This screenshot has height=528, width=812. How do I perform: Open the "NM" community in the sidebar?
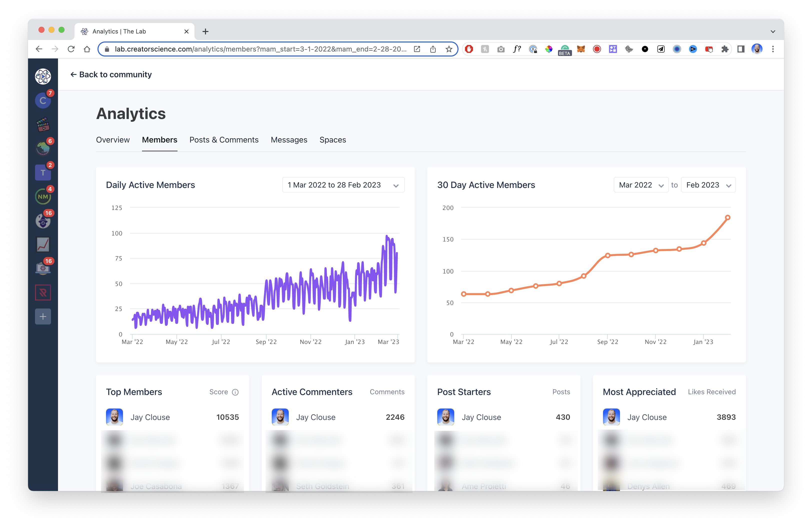(43, 196)
